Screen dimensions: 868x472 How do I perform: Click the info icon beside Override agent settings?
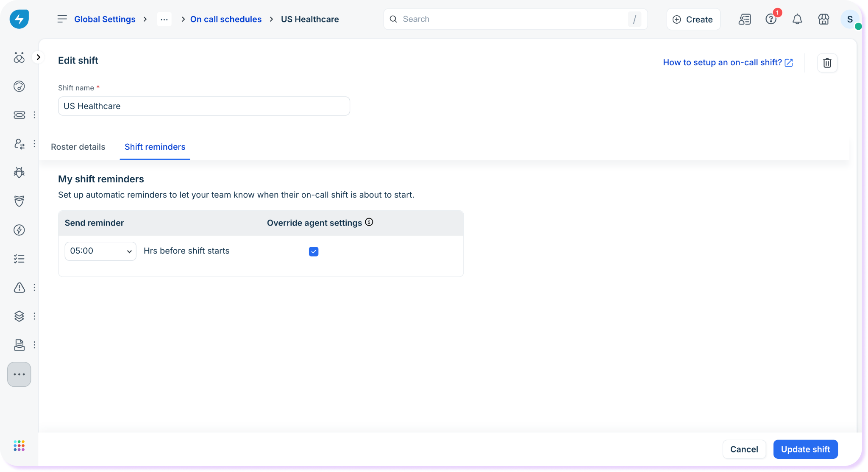pos(369,222)
